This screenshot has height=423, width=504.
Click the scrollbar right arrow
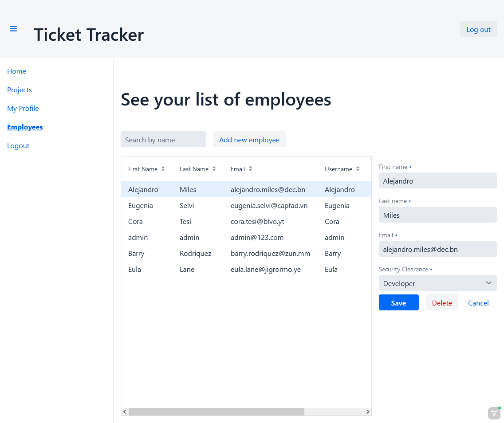(368, 412)
